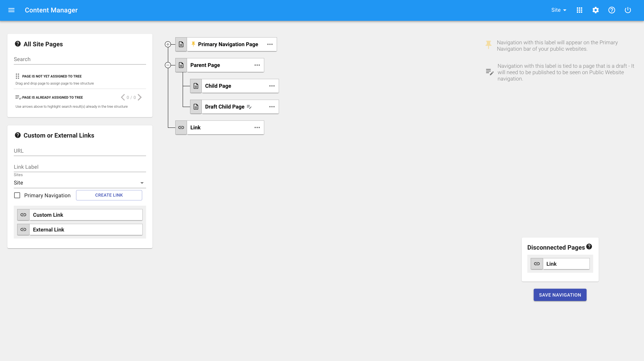Select Link under Disconnected Pages
This screenshot has width=644, height=361.
560,264
